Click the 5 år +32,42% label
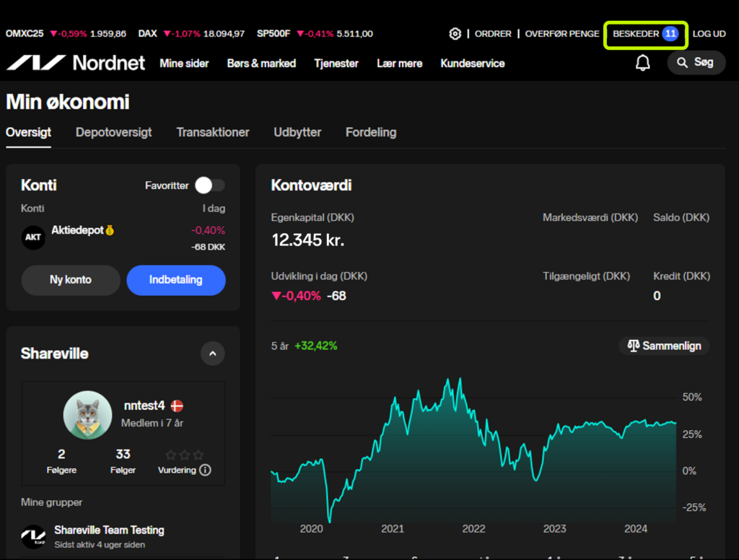 pos(304,346)
